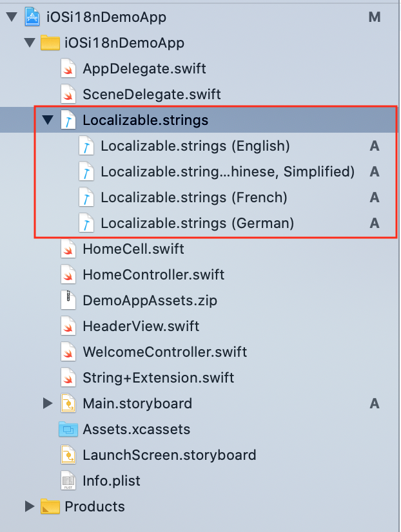The width and height of the screenshot is (401, 532).
Task: Click the plist icon beside Info.plist
Action: click(x=68, y=480)
